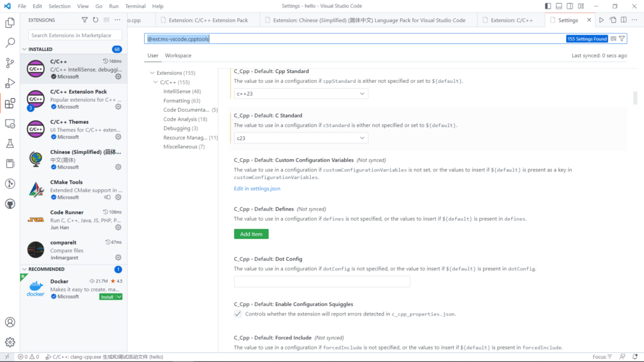The width and height of the screenshot is (644, 362).
Task: Open the Source Control view
Action: pos(10,63)
